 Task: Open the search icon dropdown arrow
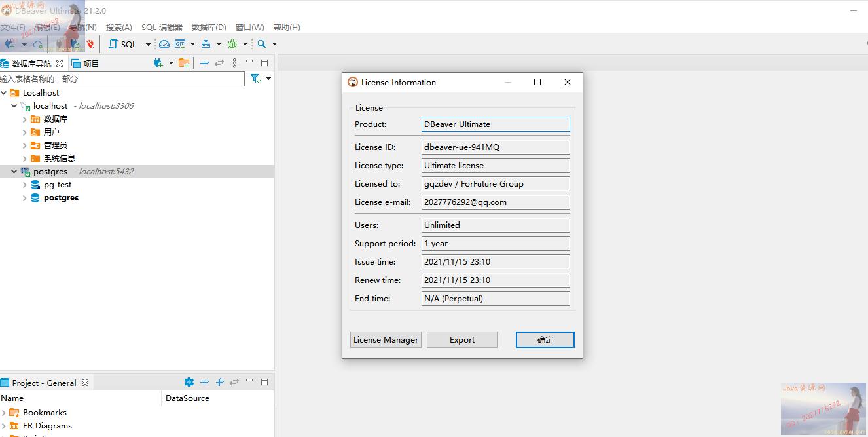(x=274, y=44)
